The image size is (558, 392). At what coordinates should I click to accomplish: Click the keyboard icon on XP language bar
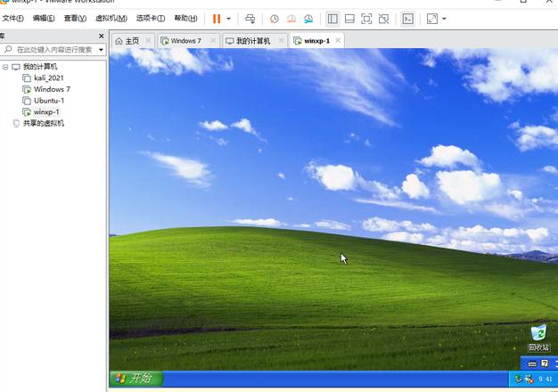532,363
